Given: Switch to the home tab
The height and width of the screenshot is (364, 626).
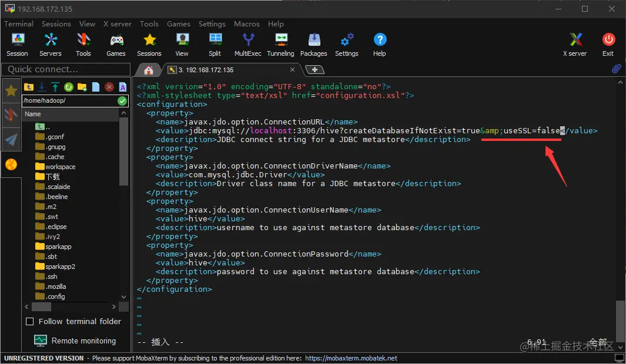Looking at the screenshot, I should point(149,70).
